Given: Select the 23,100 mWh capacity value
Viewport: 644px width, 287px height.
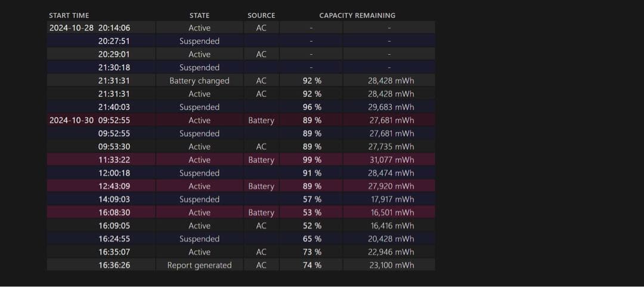Looking at the screenshot, I should [391, 266].
